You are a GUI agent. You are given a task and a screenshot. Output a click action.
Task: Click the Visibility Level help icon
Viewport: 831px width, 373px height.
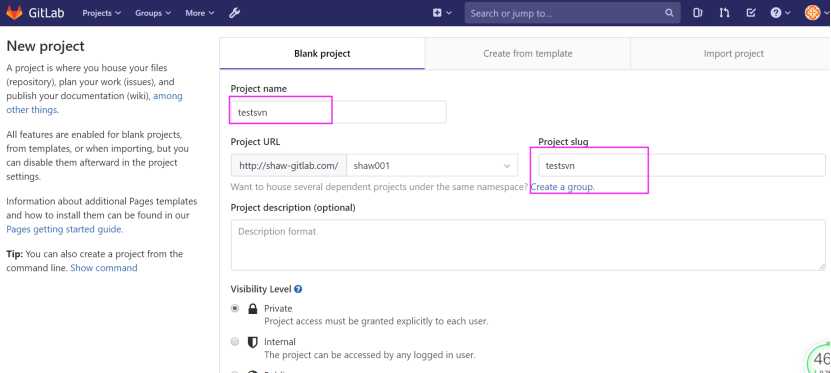coord(298,289)
